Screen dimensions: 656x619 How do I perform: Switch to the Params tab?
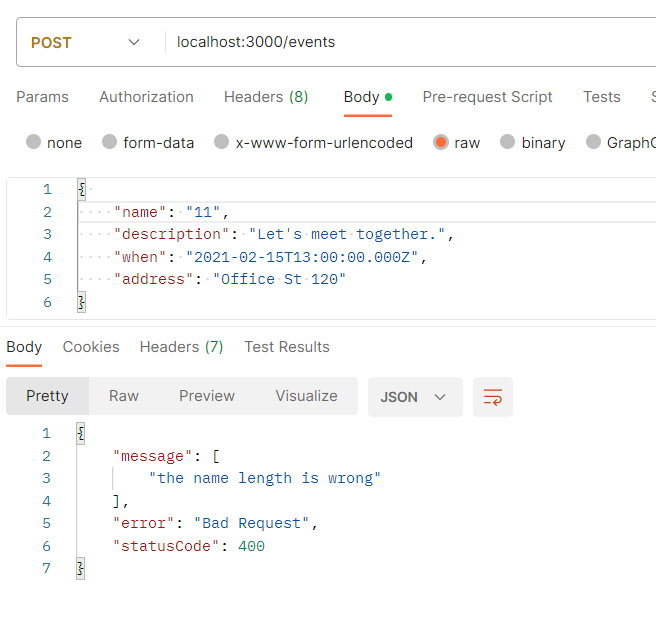(x=43, y=97)
